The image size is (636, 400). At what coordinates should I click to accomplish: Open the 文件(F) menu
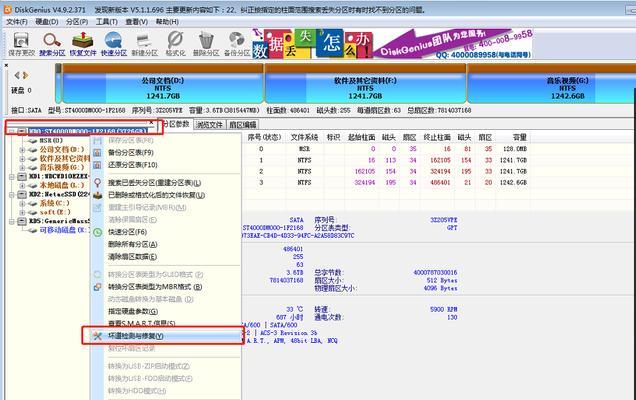[17, 22]
